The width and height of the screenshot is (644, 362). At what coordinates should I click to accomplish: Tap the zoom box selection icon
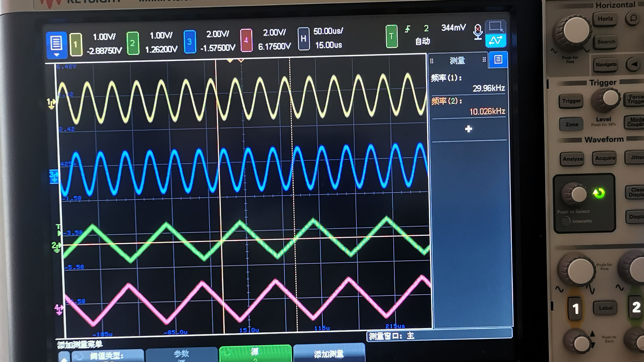click(x=496, y=26)
